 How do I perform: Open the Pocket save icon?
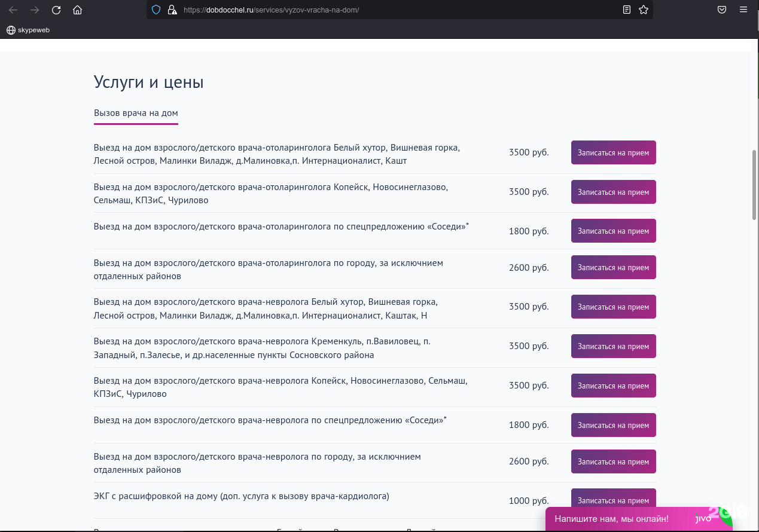point(722,10)
